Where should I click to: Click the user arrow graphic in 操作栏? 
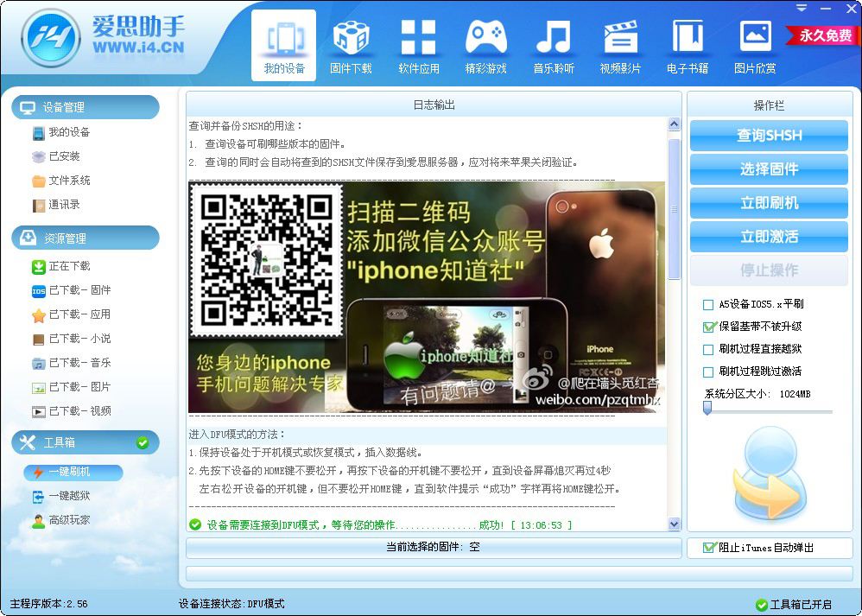[770, 475]
